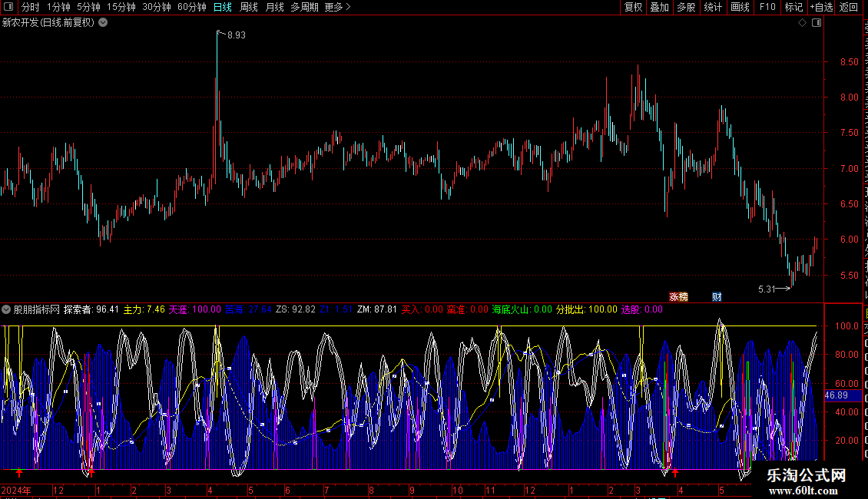Click the 返回 back button

click(849, 7)
